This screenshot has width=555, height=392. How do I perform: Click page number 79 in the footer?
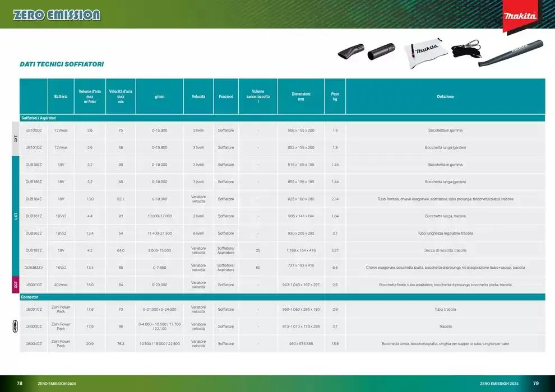coord(535,384)
